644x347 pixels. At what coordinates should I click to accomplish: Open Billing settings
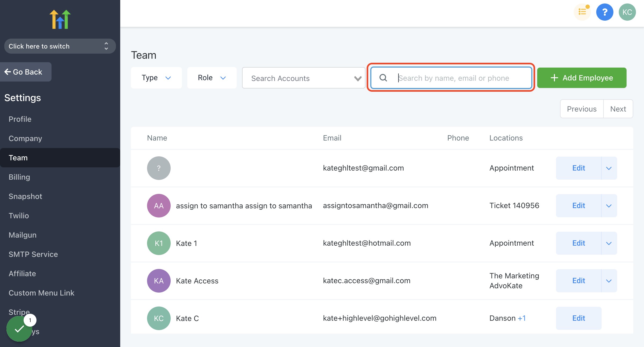19,177
